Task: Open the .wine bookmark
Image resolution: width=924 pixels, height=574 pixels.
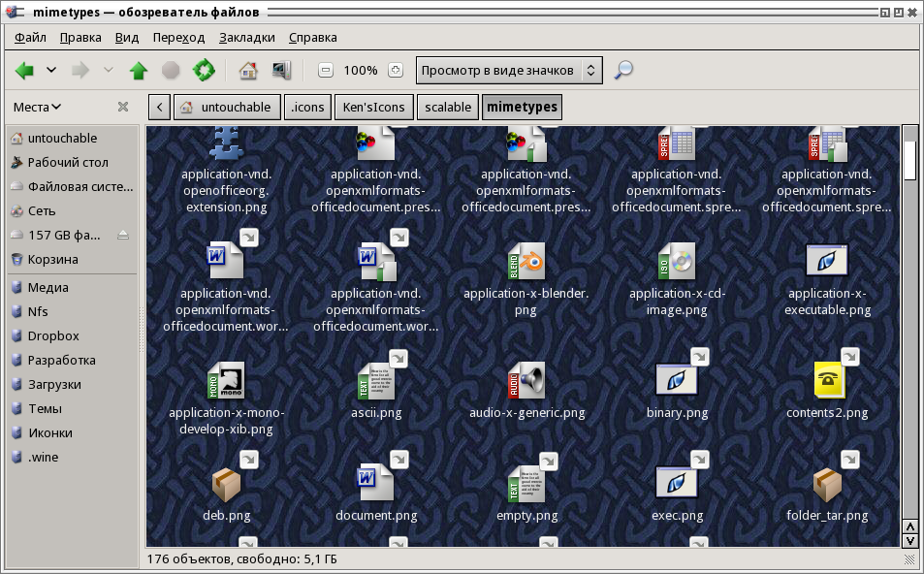Action: 73,457
